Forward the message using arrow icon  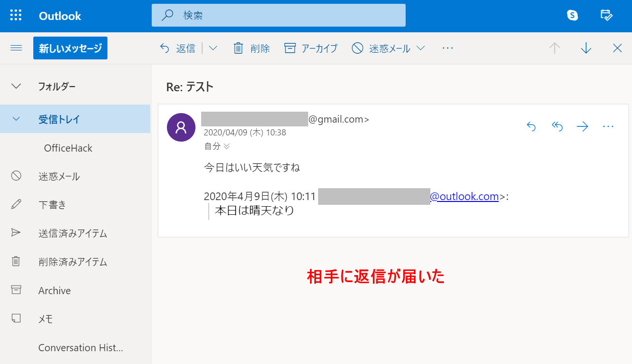(x=582, y=126)
